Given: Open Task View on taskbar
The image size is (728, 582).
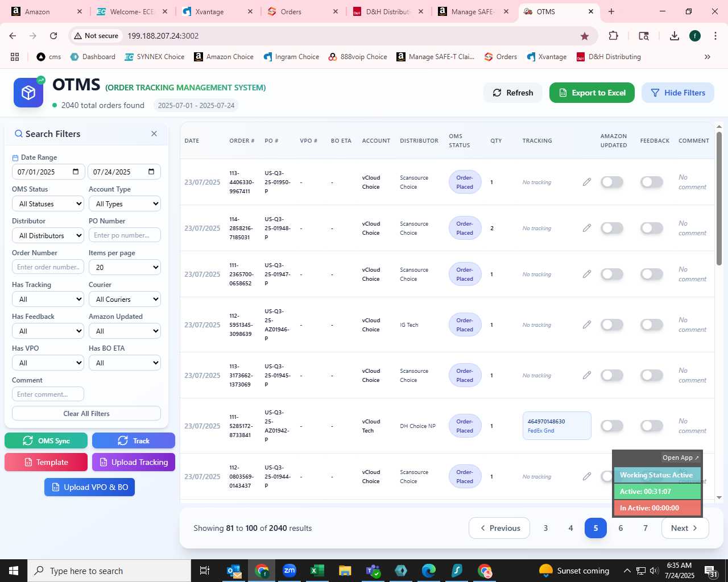Looking at the screenshot, I should click(205, 571).
